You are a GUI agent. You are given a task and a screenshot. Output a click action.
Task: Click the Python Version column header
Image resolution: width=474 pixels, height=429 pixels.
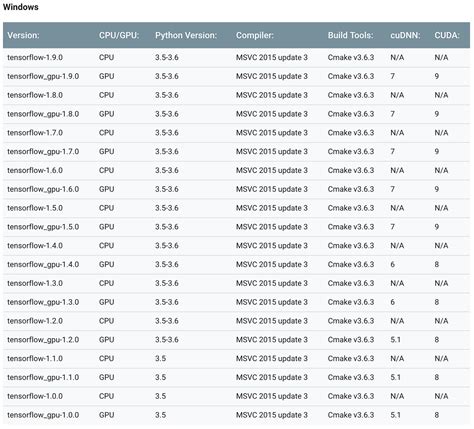pyautogui.click(x=186, y=35)
